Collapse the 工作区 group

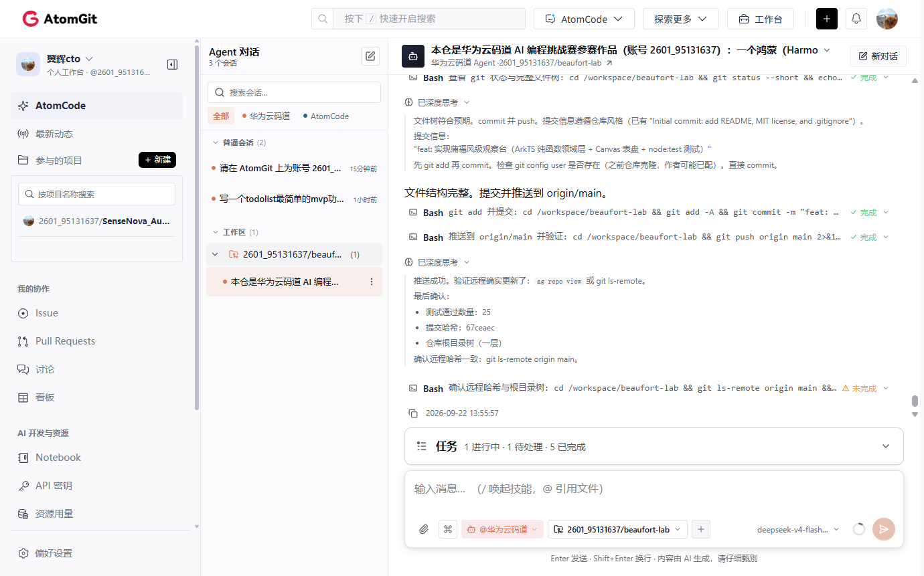click(x=215, y=232)
